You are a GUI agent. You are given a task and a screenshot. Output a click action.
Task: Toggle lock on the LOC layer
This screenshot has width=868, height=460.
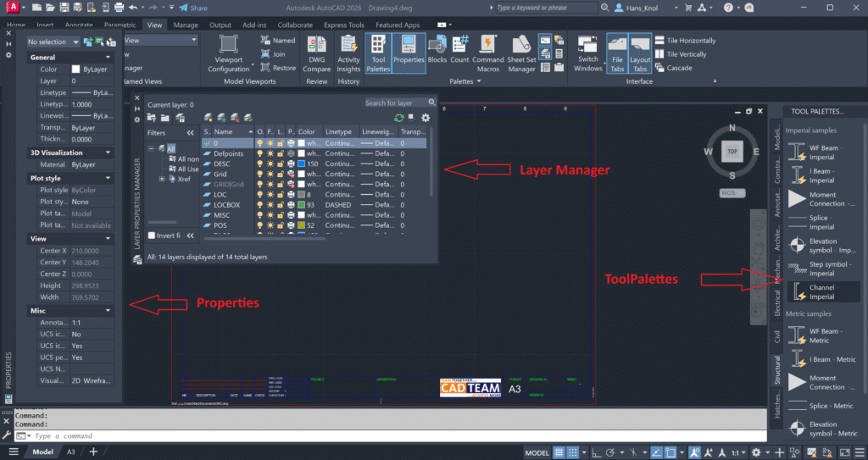pos(281,195)
